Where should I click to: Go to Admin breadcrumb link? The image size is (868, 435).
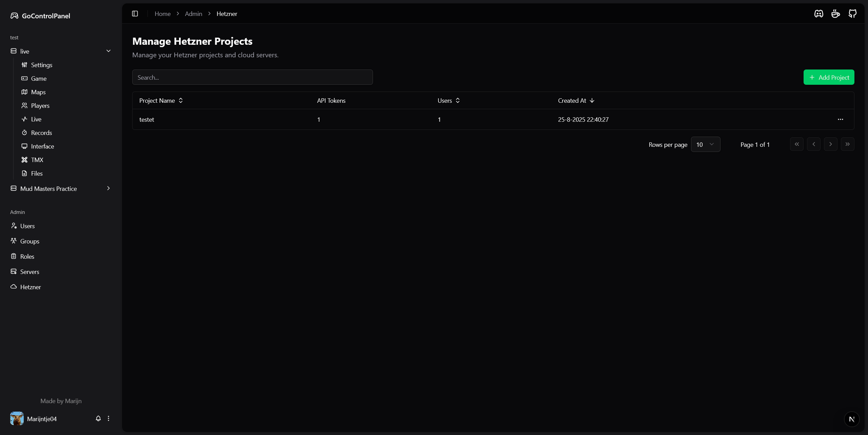[x=193, y=14]
